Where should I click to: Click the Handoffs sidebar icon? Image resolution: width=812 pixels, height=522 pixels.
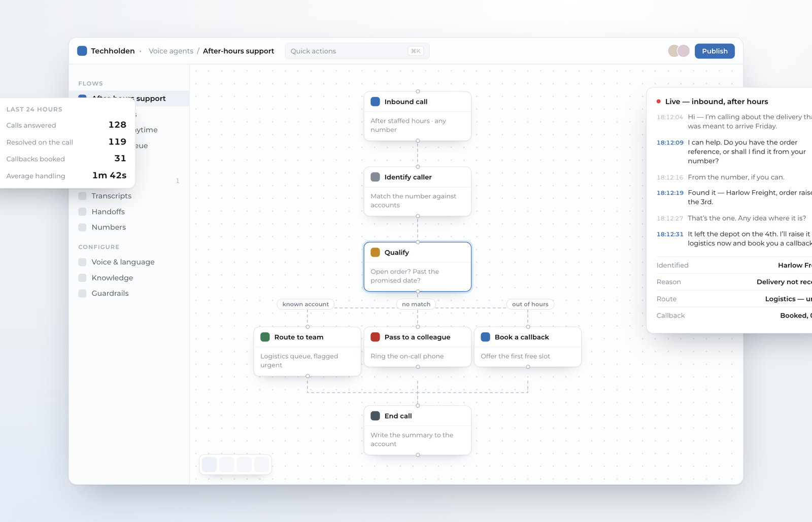82,212
